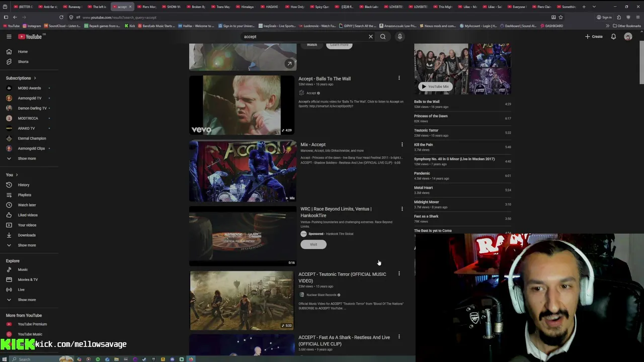The image size is (644, 362).
Task: Play Midnight Mover in list
Action: tap(462, 204)
